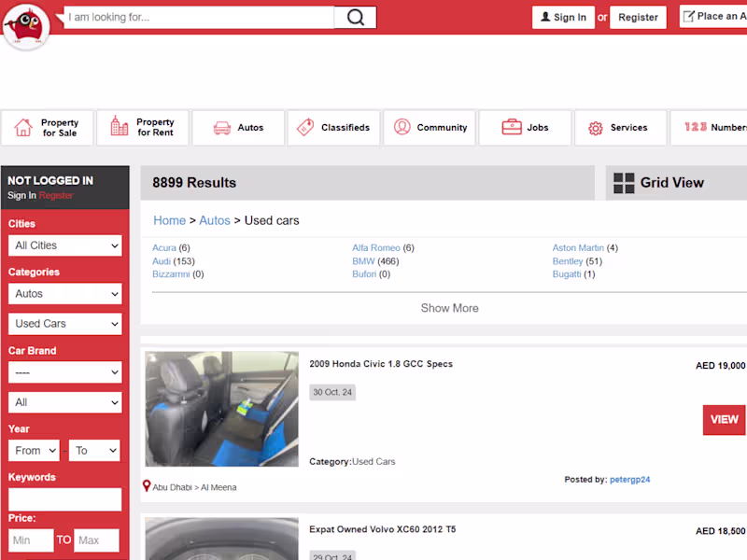Switch to the Services tab

621,128
